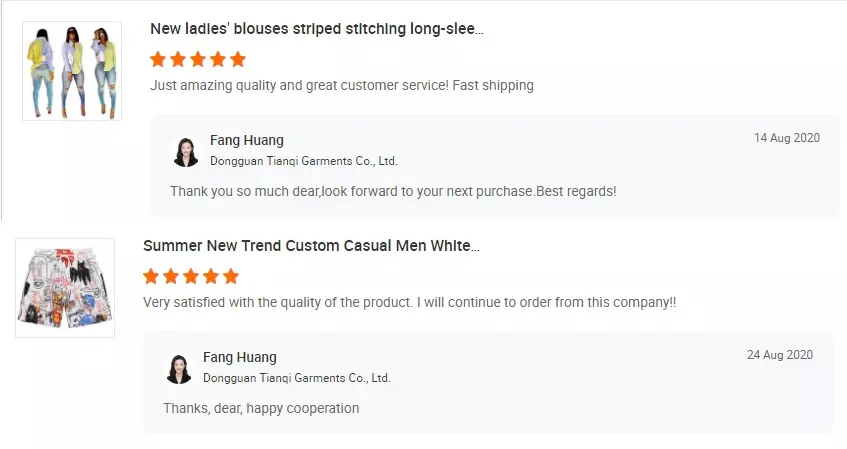The width and height of the screenshot is (847, 449).
Task: Open the "Summer New Trend Custom Casual Men" title
Action: point(311,246)
